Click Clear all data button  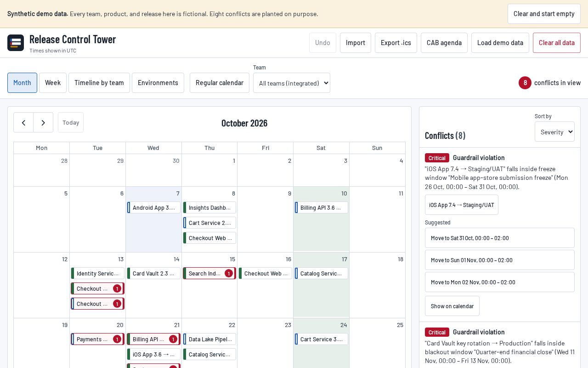coord(557,43)
